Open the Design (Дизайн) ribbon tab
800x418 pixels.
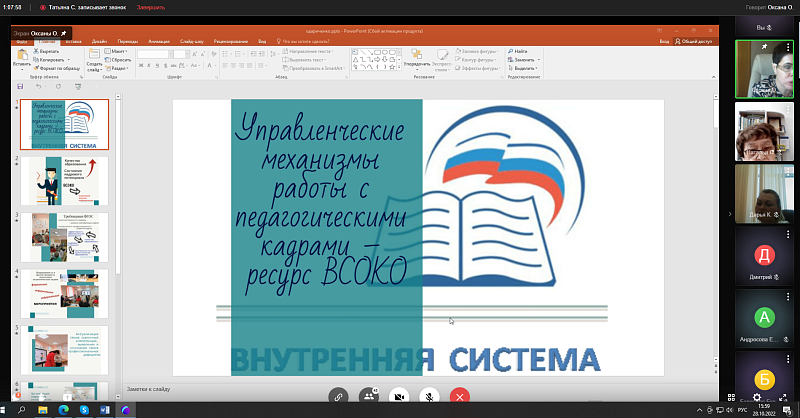tap(99, 42)
